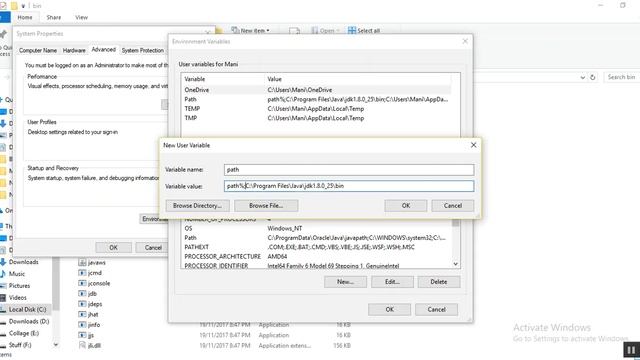Click Variable column header in user variables

223,79
